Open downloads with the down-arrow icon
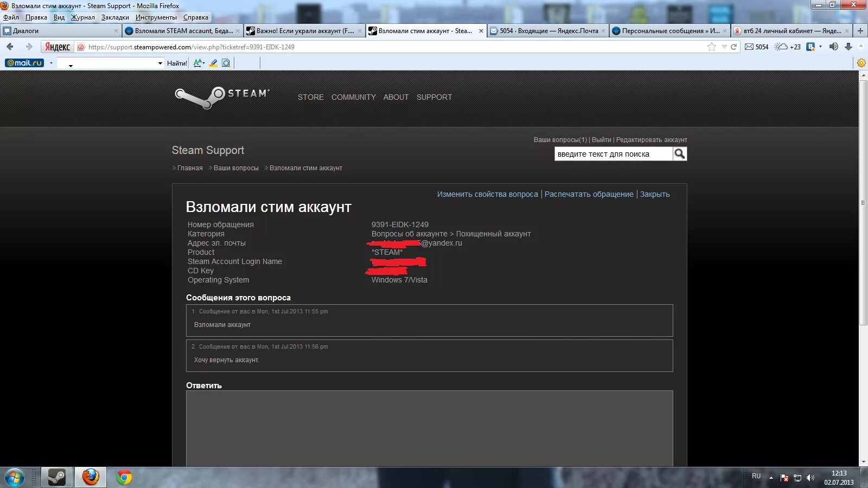This screenshot has width=868, height=488. coord(848,47)
